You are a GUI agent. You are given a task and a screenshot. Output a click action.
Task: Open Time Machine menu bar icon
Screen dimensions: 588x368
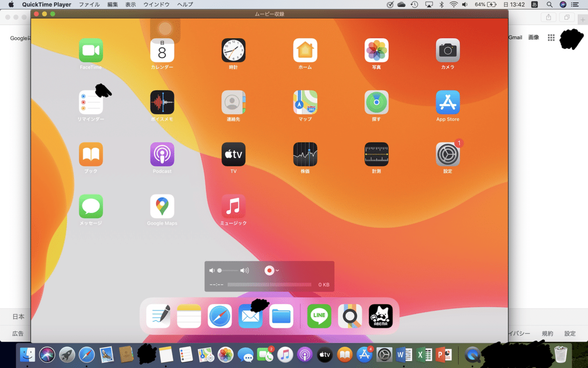(415, 4)
